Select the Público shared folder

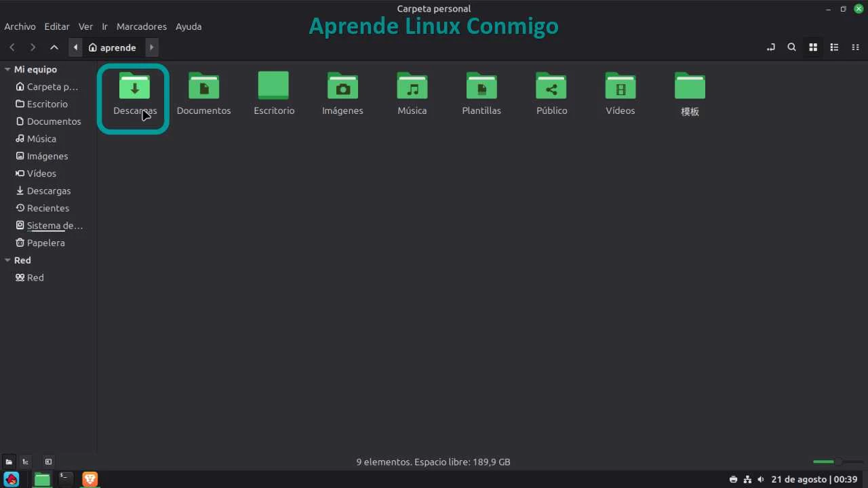tap(551, 85)
